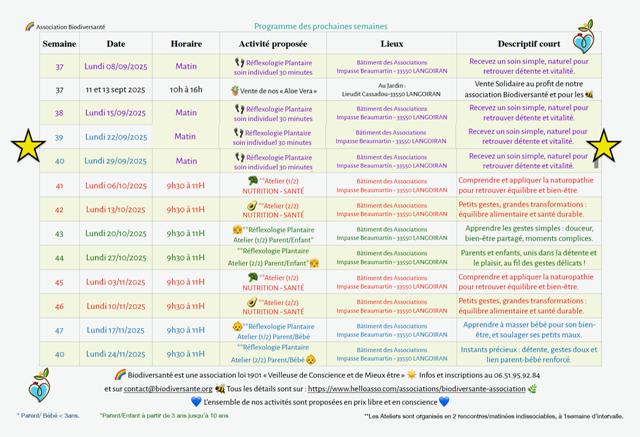Click the rainbow icon beside Association Biodiversanté

click(29, 27)
